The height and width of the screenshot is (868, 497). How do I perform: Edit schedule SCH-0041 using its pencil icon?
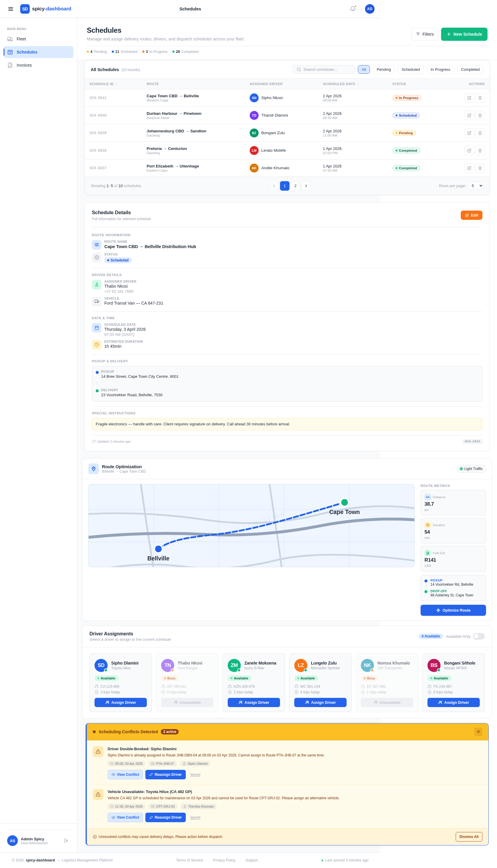[x=469, y=98]
